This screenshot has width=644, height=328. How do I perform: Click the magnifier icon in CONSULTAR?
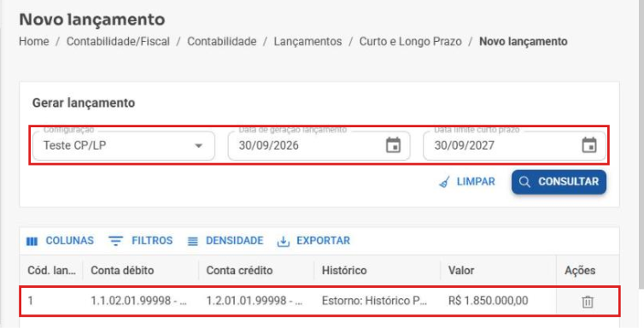pos(524,182)
